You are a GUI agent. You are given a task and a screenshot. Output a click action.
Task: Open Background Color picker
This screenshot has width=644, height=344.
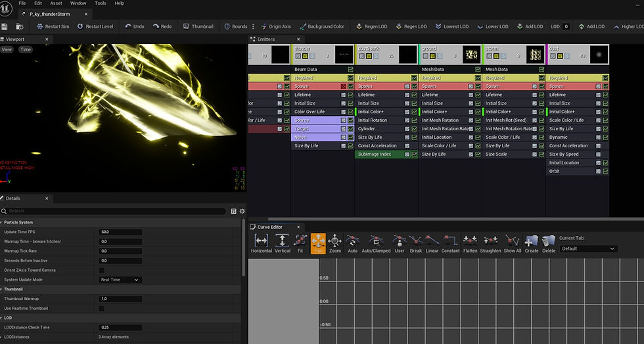321,26
